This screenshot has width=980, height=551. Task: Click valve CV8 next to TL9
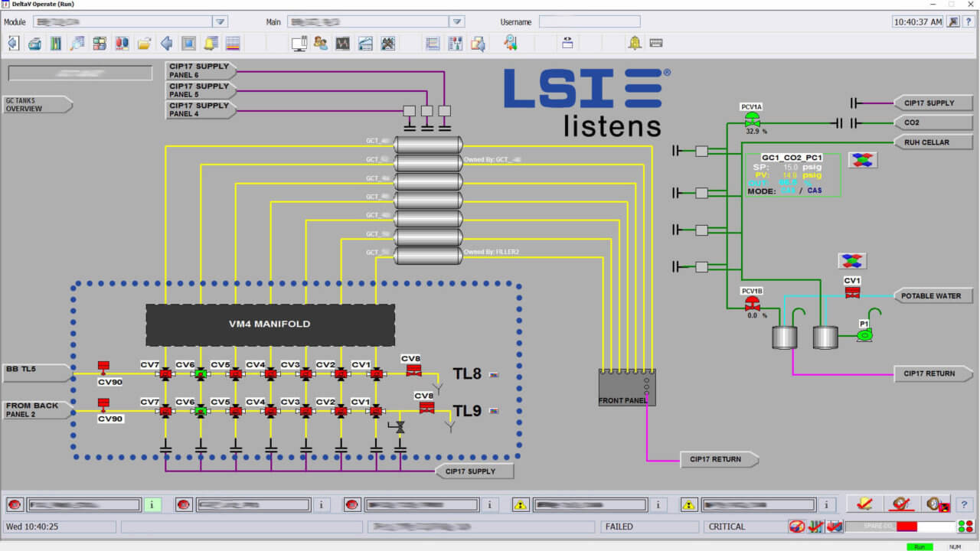point(426,406)
